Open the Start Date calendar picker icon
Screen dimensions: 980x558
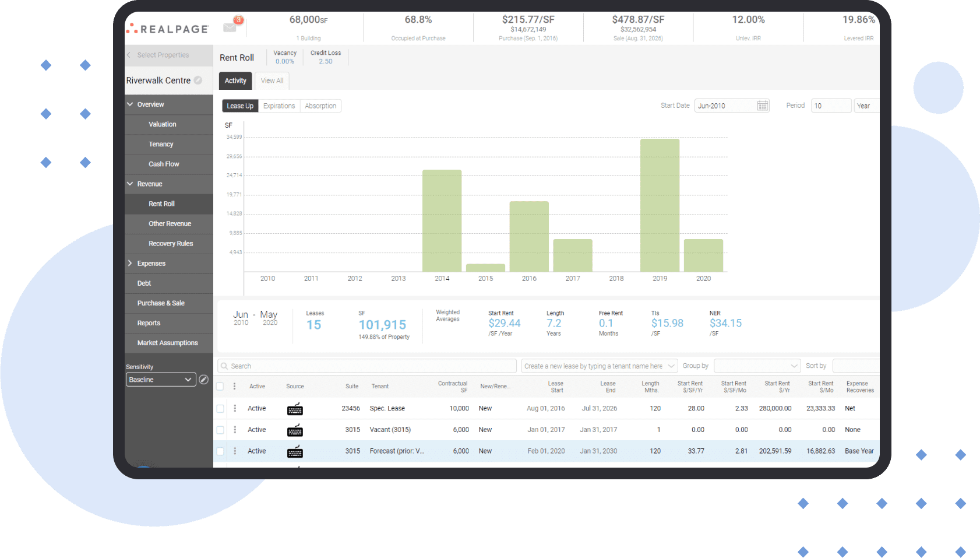point(762,106)
